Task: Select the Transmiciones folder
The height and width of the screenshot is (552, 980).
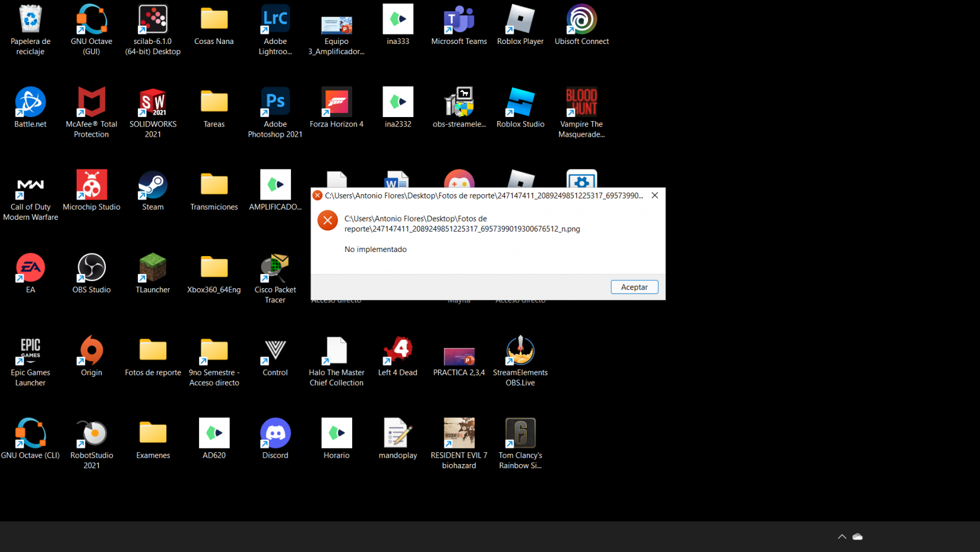Action: (214, 190)
